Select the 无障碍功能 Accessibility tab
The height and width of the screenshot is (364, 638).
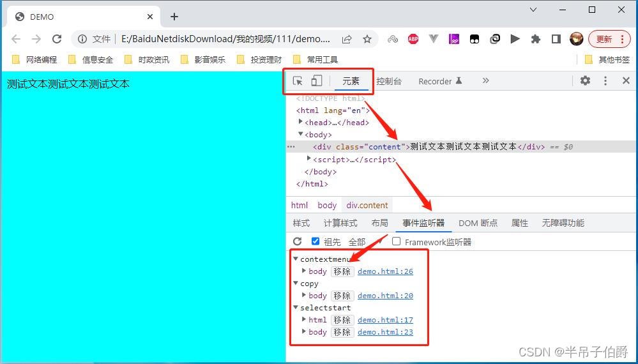563,223
